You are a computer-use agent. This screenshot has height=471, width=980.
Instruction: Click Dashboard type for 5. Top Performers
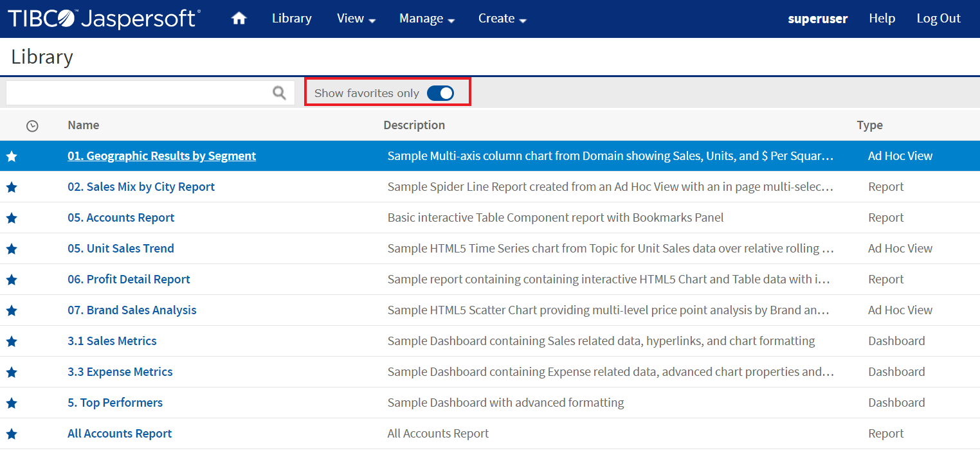[x=896, y=403]
